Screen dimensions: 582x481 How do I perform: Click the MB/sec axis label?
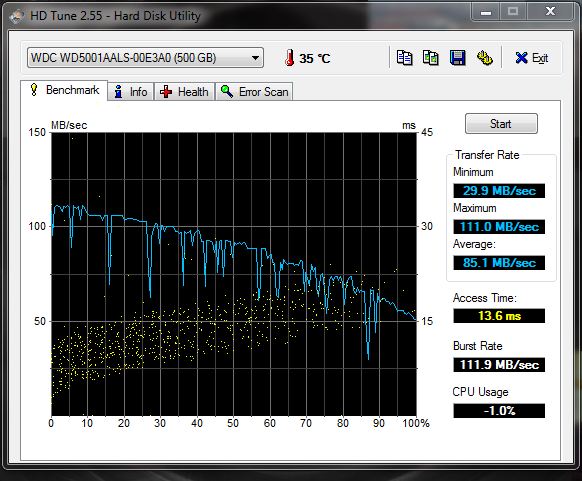pos(69,125)
